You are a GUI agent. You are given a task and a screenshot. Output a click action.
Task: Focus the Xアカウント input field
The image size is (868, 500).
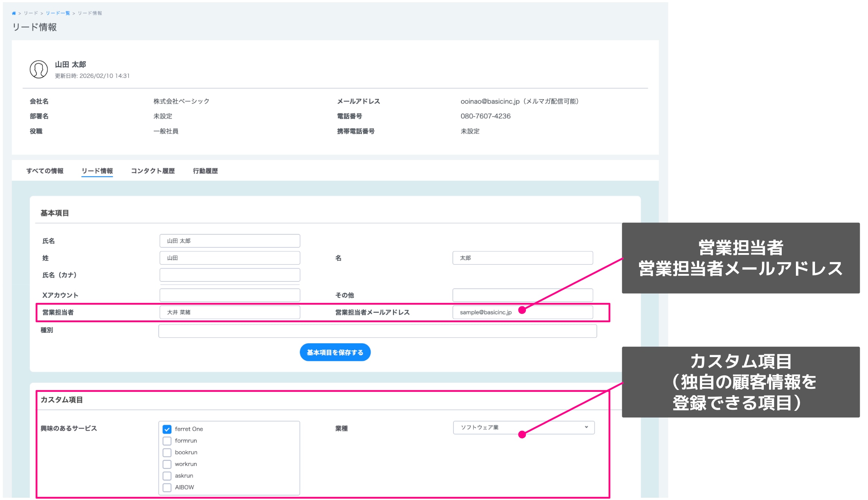[x=229, y=295]
